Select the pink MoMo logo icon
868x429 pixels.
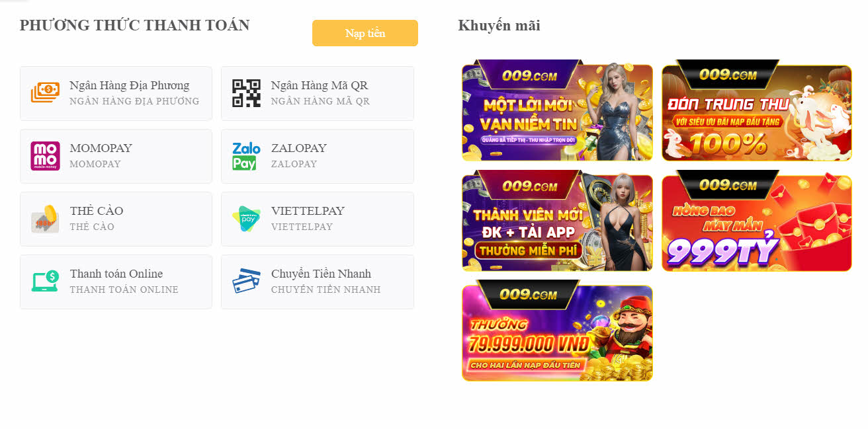coord(45,156)
